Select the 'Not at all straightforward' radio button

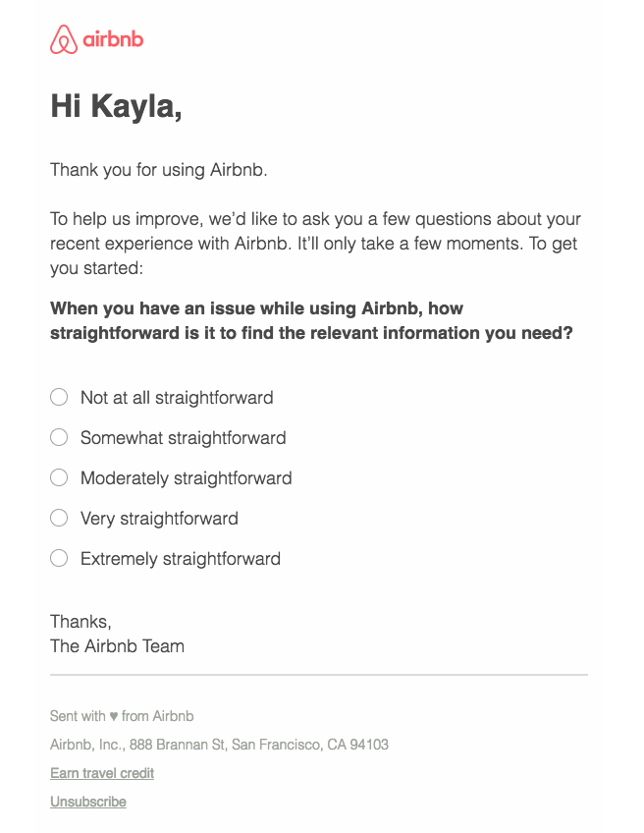(x=59, y=397)
